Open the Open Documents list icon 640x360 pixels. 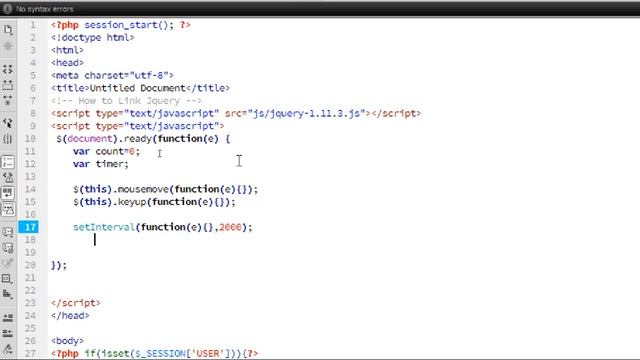[x=8, y=30]
